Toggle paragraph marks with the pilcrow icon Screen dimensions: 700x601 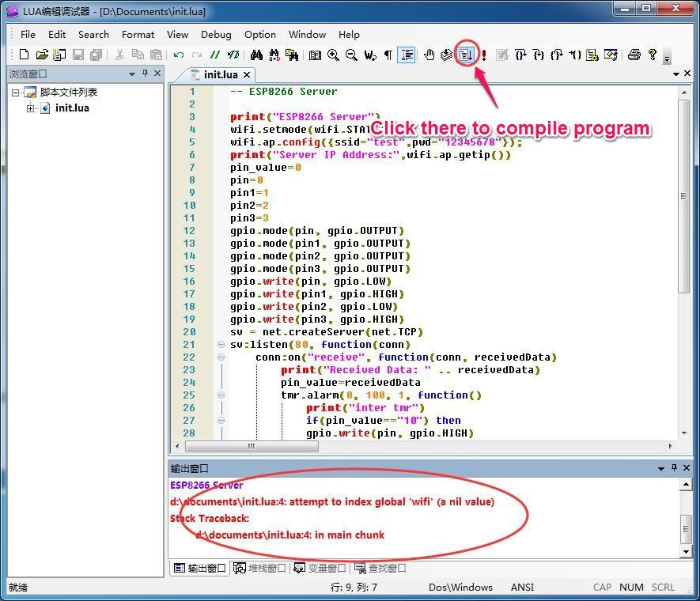click(388, 55)
